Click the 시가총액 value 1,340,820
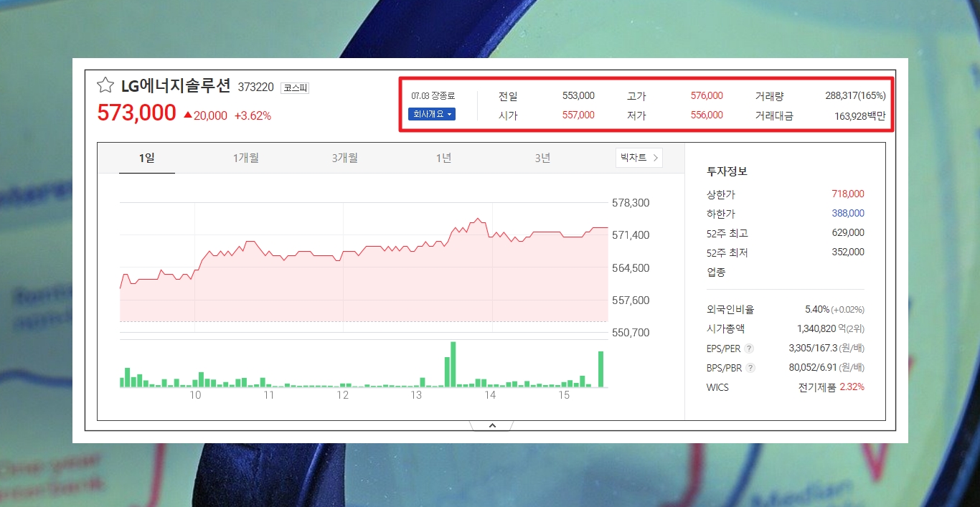 coord(817,328)
